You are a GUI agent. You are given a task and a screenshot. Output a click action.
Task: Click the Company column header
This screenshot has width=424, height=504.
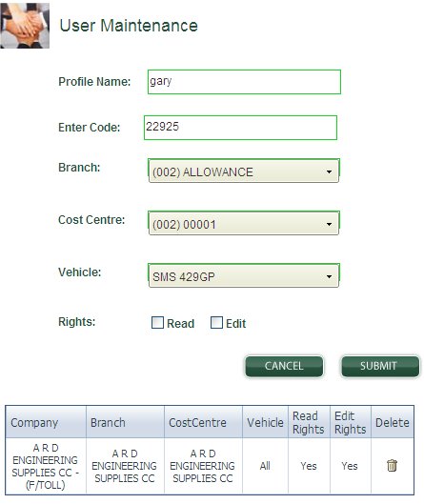[46, 422]
